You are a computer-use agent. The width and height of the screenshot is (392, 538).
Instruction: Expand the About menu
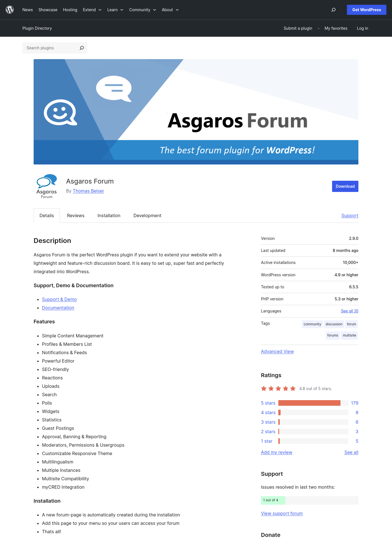[x=170, y=10]
